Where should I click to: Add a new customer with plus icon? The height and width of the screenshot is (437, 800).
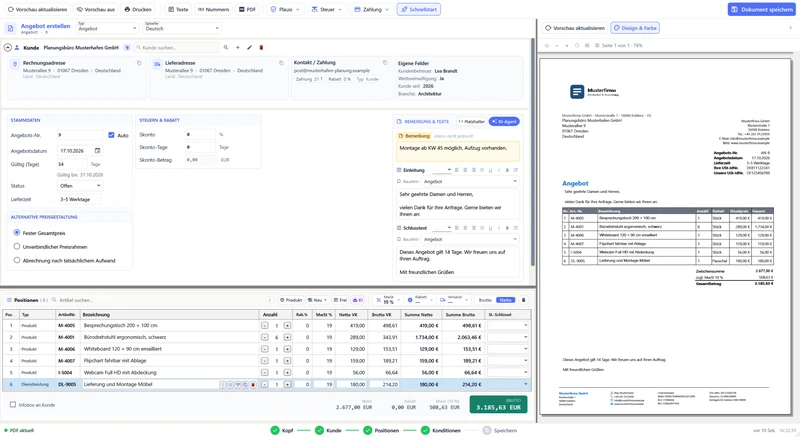click(237, 47)
